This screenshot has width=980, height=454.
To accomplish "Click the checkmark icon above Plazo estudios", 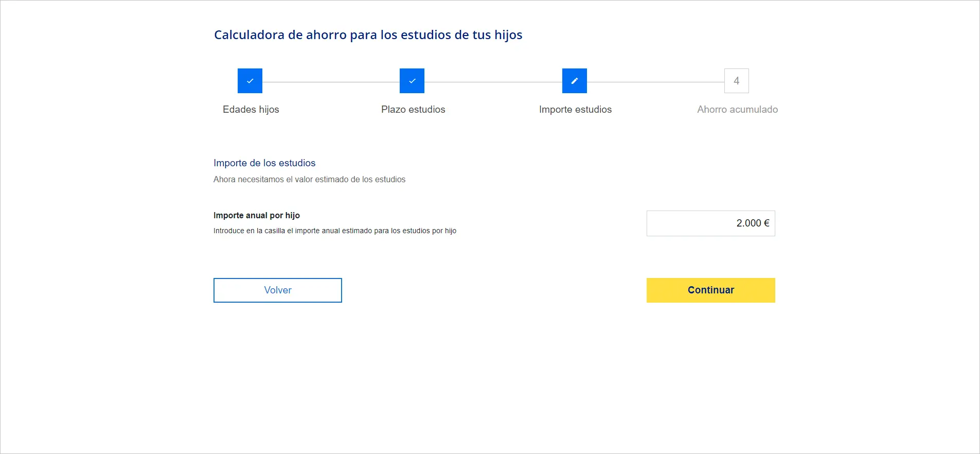I will tap(412, 81).
